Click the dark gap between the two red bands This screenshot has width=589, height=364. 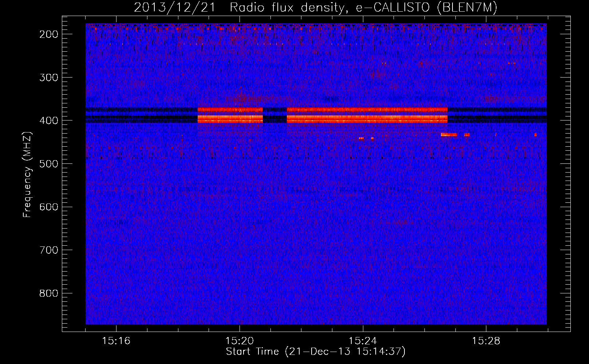click(275, 115)
